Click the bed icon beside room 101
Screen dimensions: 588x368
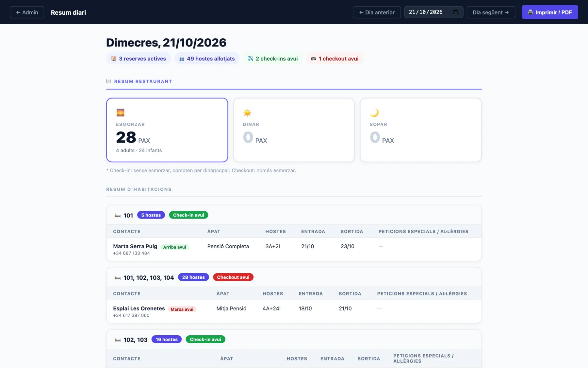[118, 216]
